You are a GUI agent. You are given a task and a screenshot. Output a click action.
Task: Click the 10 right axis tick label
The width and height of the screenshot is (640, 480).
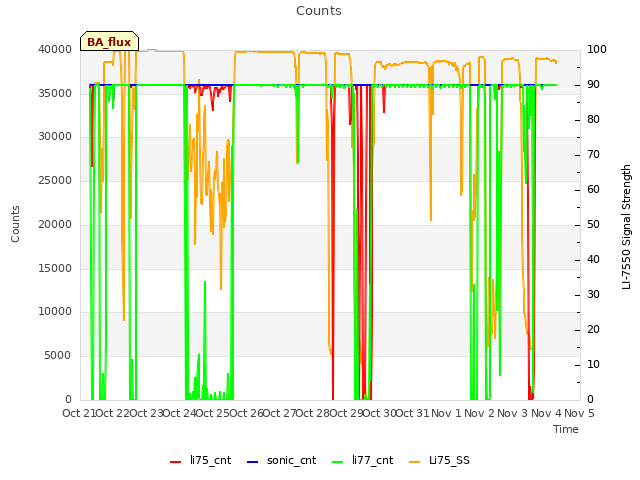[x=593, y=364]
